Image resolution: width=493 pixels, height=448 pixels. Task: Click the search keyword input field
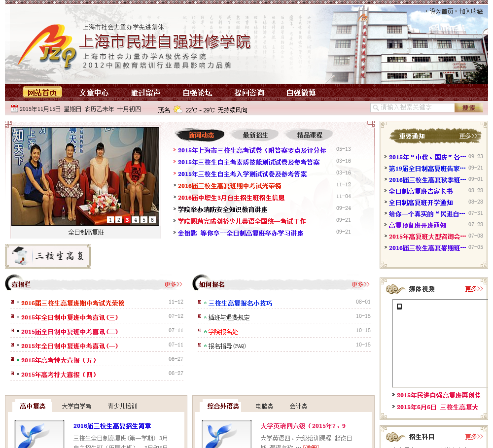413,107
